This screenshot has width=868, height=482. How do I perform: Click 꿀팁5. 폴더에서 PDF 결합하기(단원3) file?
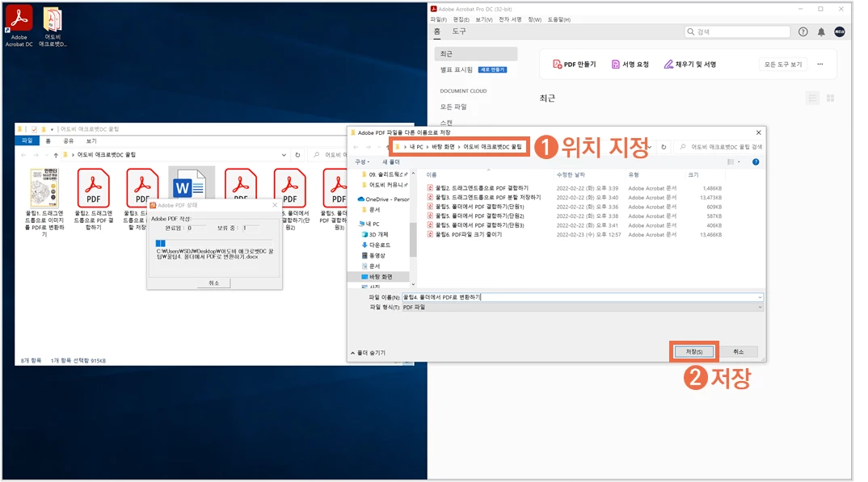(574, 225)
